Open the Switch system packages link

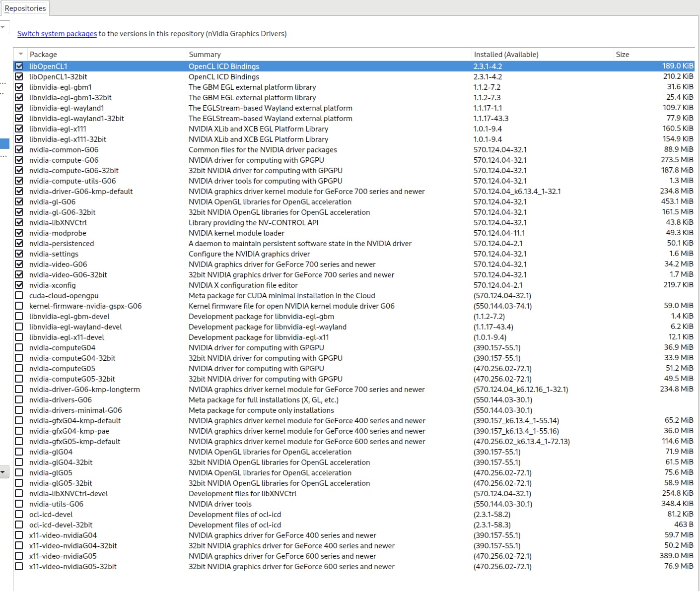point(57,34)
